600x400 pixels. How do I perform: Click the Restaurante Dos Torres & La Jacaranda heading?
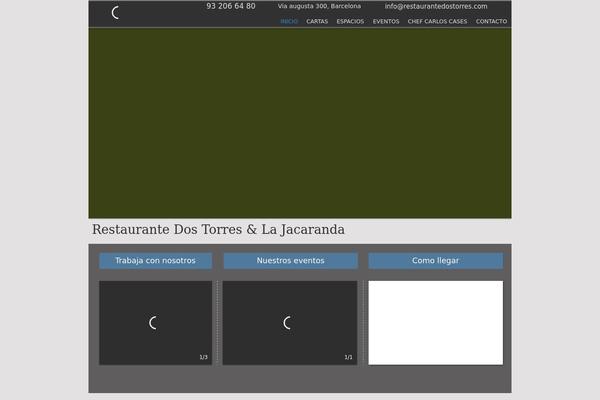[218, 230]
